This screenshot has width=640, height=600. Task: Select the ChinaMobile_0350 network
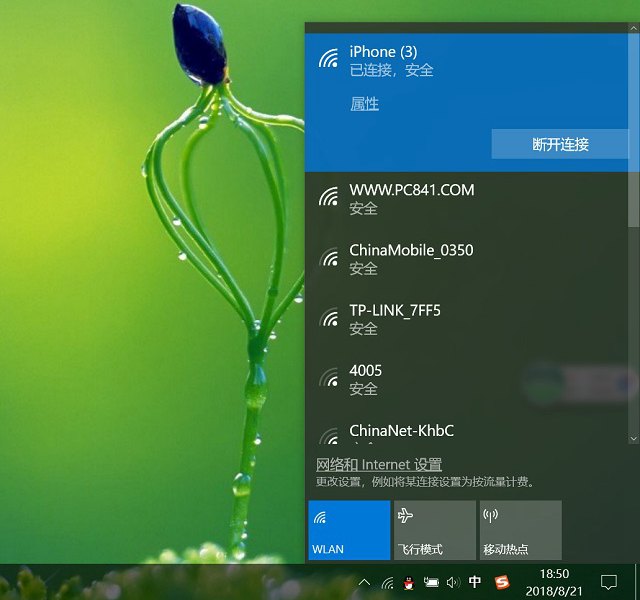(411, 258)
